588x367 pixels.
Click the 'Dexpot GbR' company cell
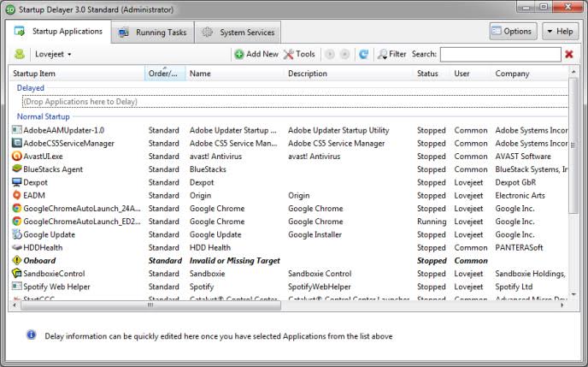point(515,182)
